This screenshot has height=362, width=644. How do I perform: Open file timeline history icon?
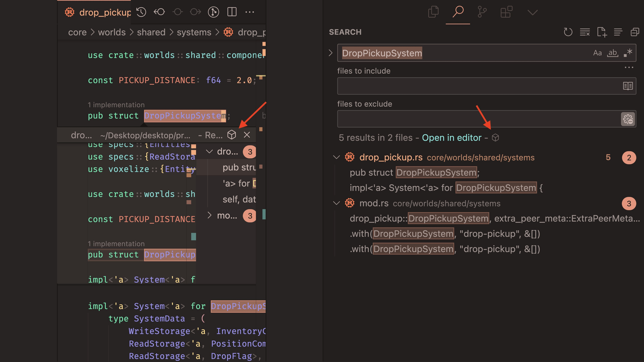141,12
